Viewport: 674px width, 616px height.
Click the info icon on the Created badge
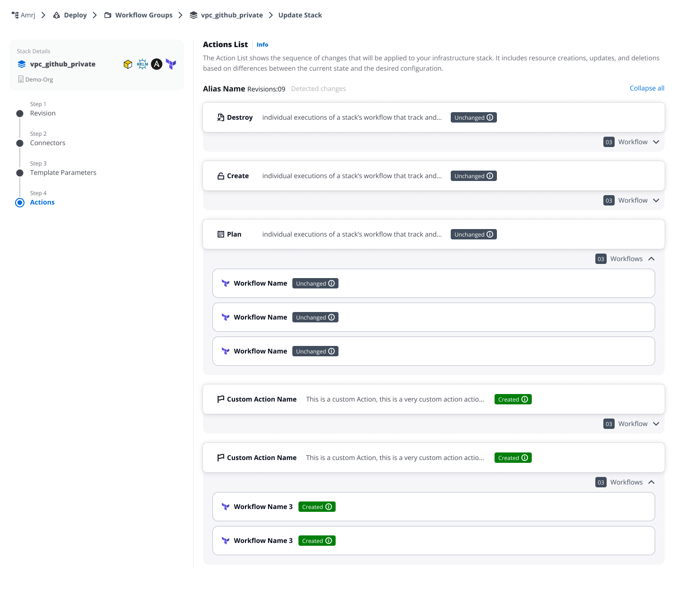coord(525,399)
